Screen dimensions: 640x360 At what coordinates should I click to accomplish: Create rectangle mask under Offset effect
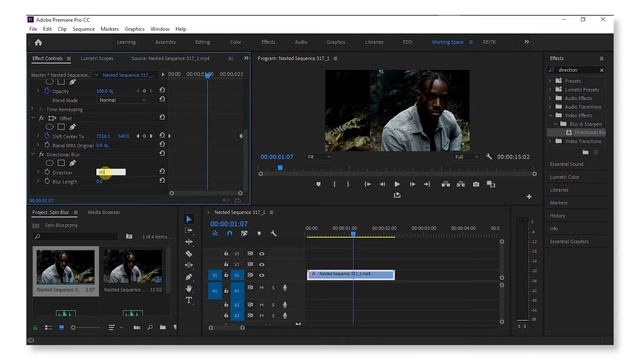pyautogui.click(x=61, y=127)
